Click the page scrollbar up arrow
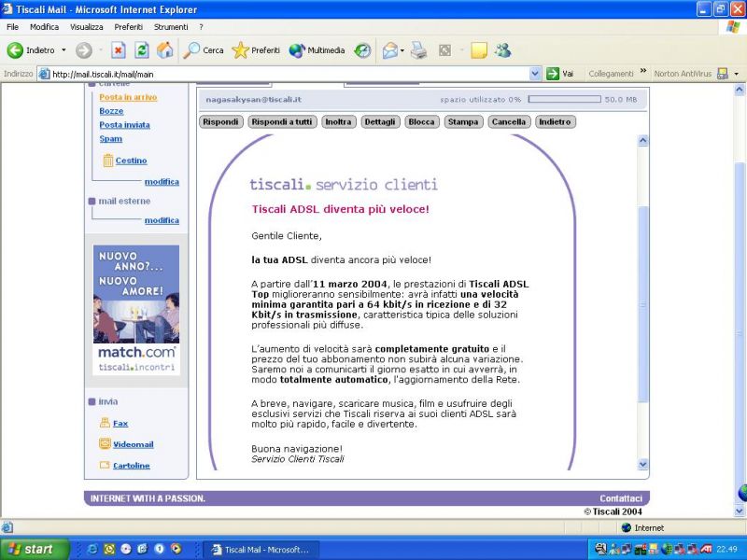747x560 pixels. click(x=740, y=89)
